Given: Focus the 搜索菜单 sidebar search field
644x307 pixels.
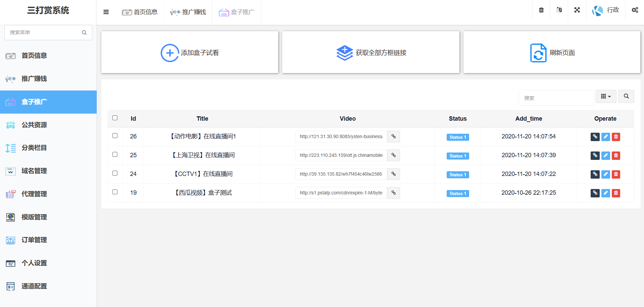Looking at the screenshot, I should coord(44,33).
